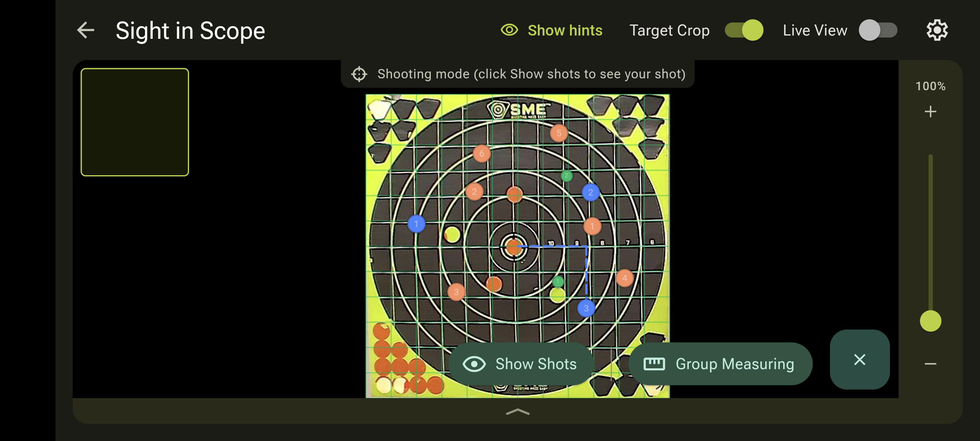The height and width of the screenshot is (441, 980).
Task: Click the Sight in Scope title
Action: tap(190, 31)
